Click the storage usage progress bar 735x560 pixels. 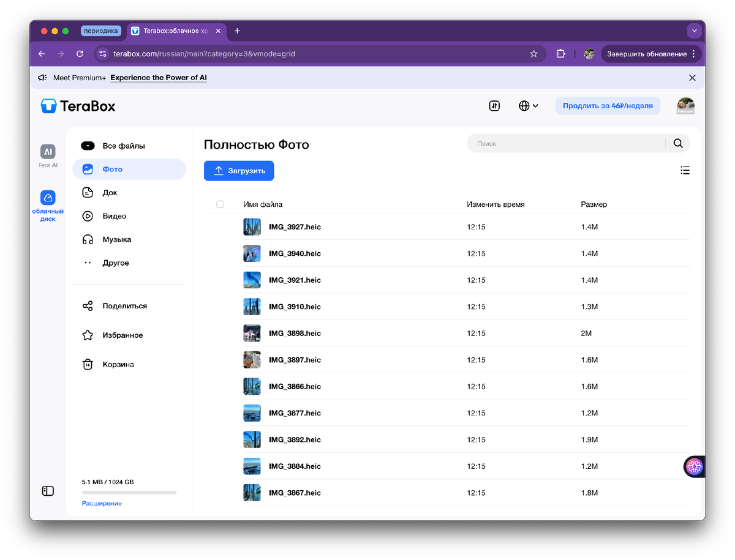pos(129,492)
